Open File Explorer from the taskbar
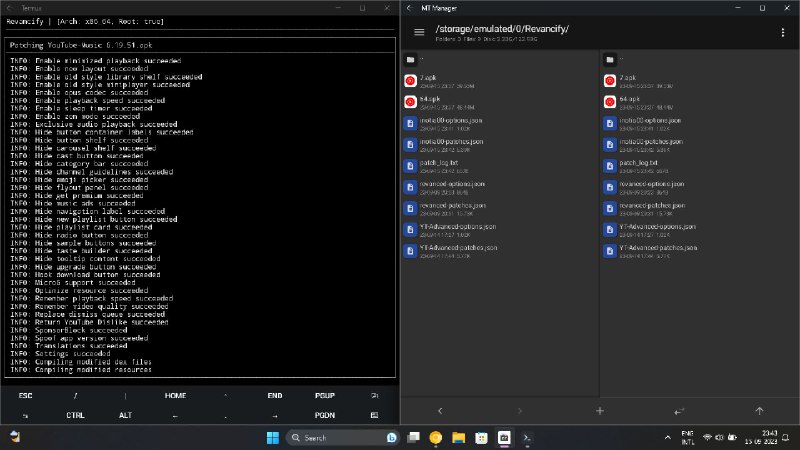The height and width of the screenshot is (450, 800). click(x=458, y=438)
